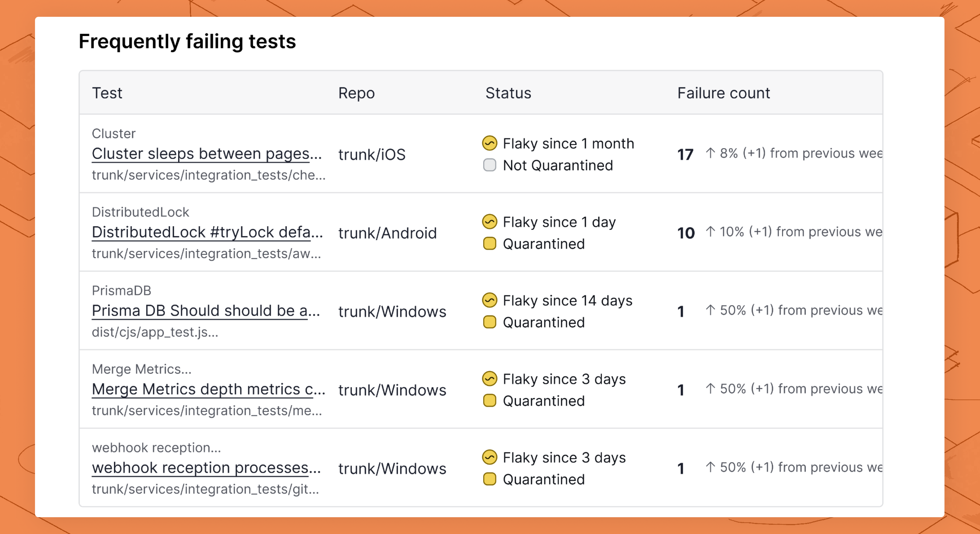
Task: Click the up arrow next to '10% (+1)'
Action: click(x=710, y=231)
